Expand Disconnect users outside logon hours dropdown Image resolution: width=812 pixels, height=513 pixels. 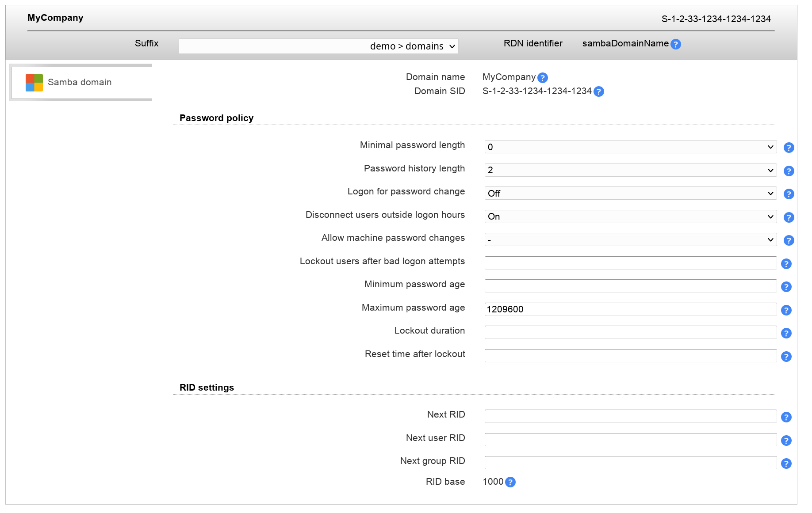(x=630, y=217)
